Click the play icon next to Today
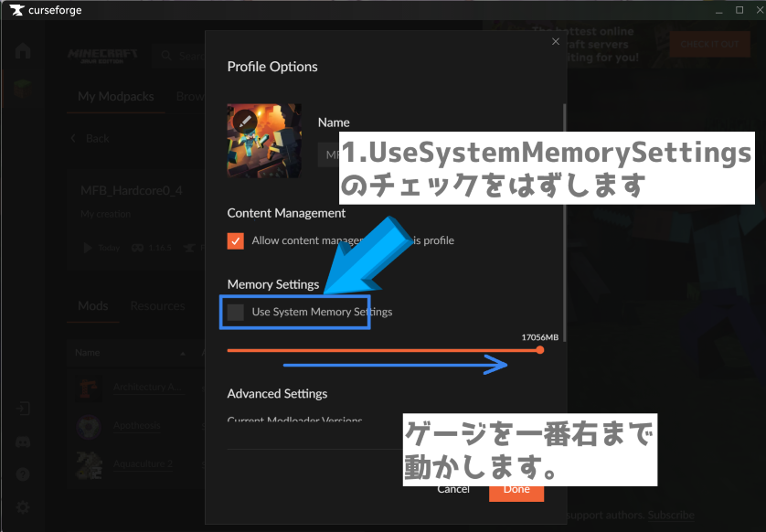This screenshot has width=766, height=532. 88,248
